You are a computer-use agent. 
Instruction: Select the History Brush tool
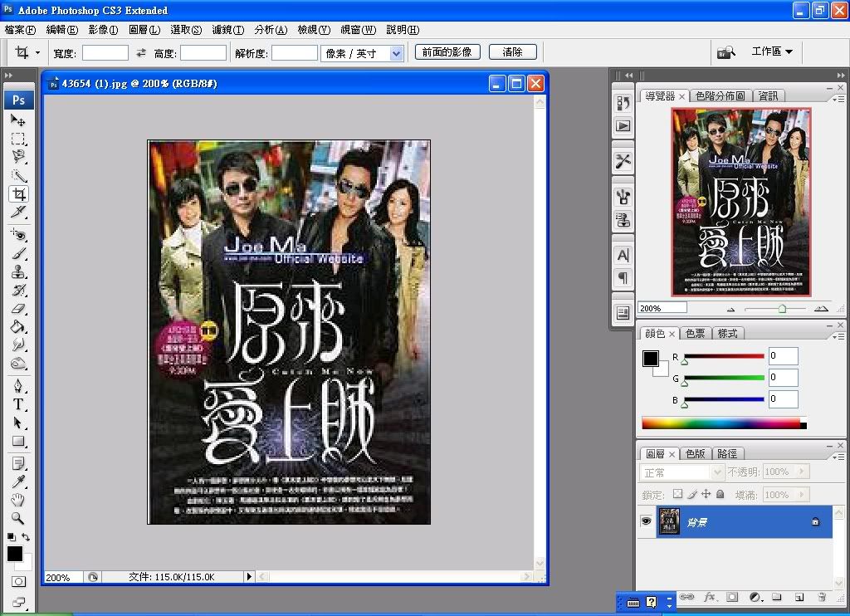point(18,290)
